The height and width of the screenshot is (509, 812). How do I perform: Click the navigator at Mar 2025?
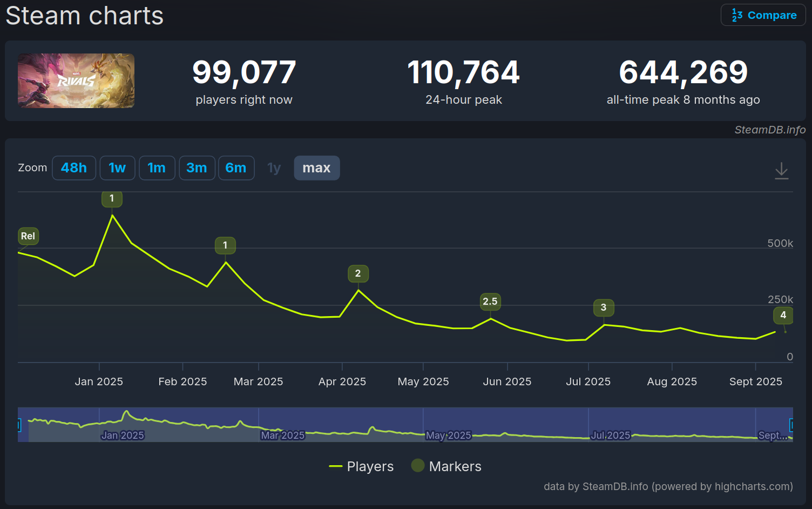(283, 436)
